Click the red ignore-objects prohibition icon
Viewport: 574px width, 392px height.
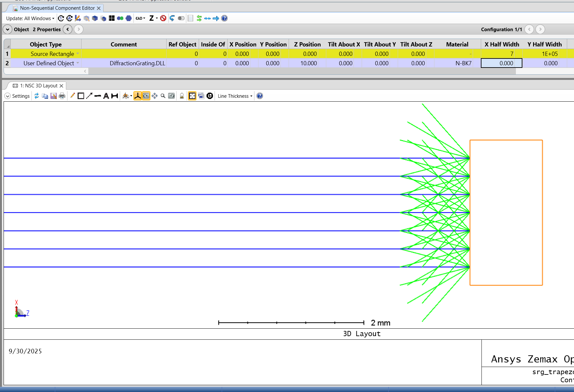163,18
